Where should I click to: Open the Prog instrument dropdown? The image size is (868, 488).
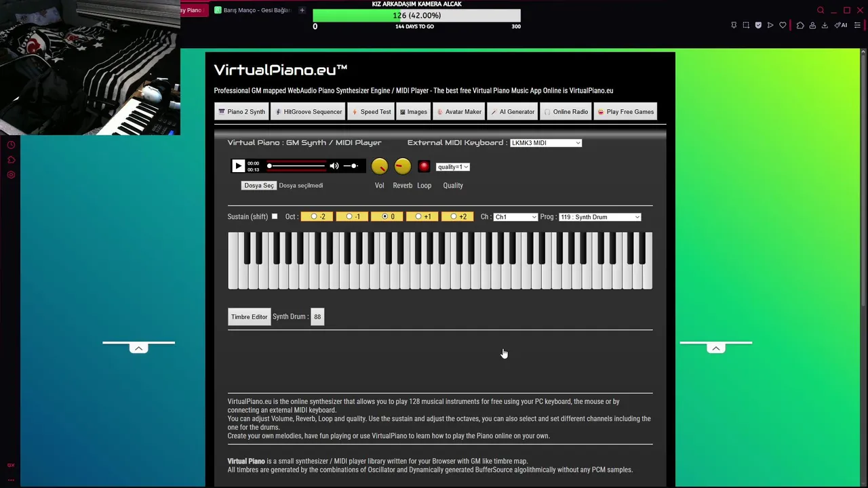[599, 217]
